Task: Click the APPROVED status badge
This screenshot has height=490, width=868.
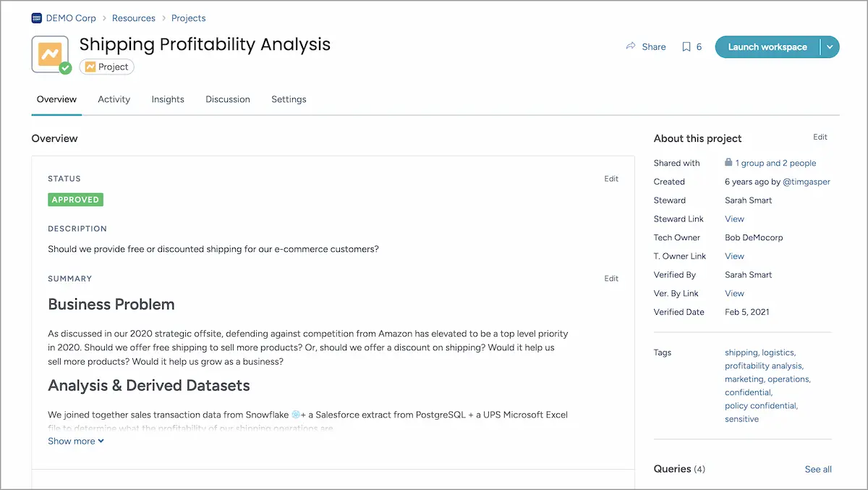Action: click(x=75, y=199)
